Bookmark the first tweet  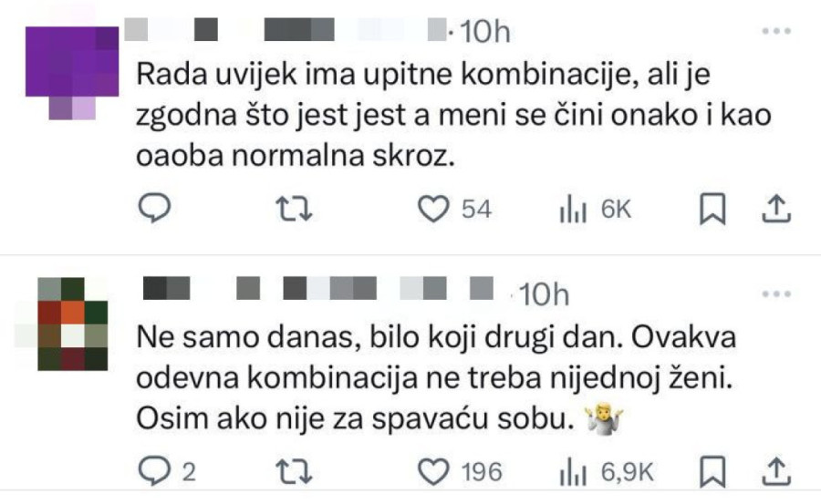[x=712, y=210]
